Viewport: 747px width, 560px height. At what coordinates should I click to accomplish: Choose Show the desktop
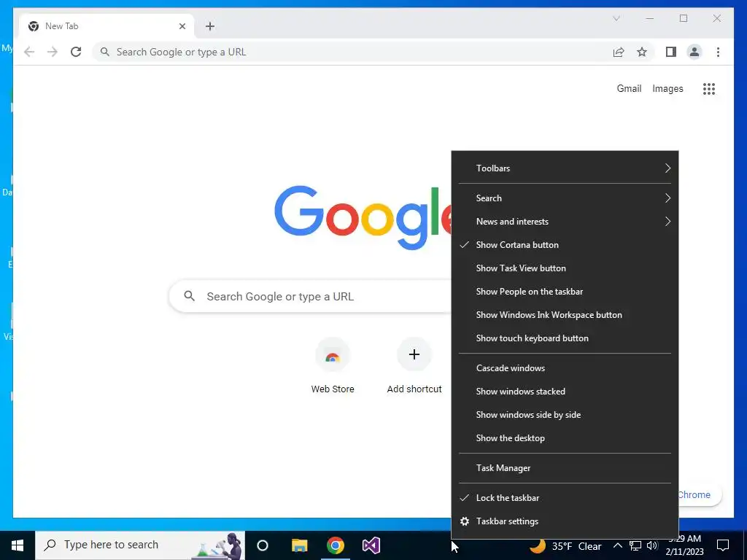[x=565, y=438]
